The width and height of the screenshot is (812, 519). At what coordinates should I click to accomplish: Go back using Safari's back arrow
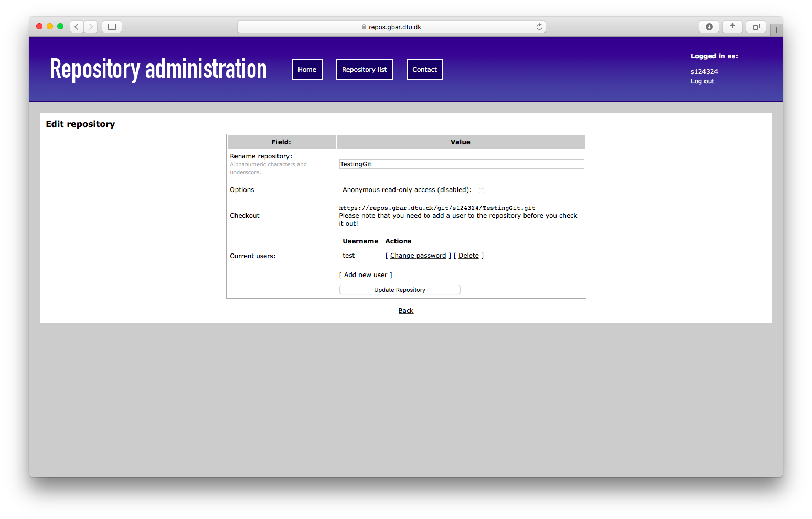coord(77,27)
